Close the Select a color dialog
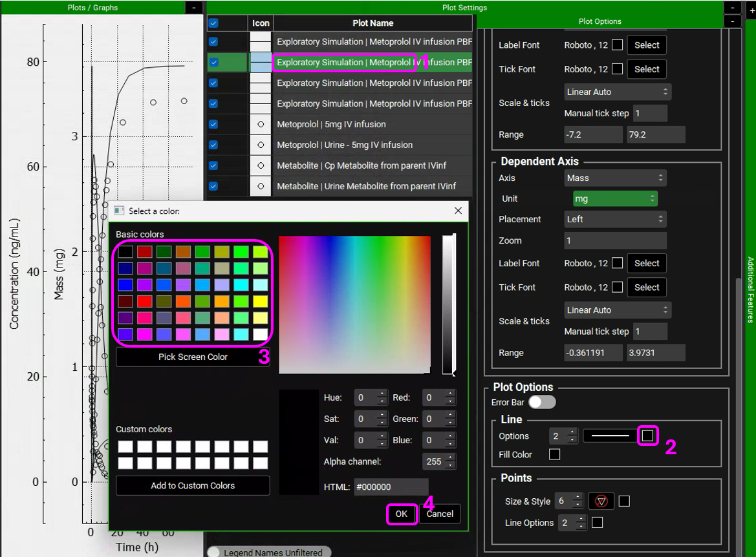 point(458,211)
